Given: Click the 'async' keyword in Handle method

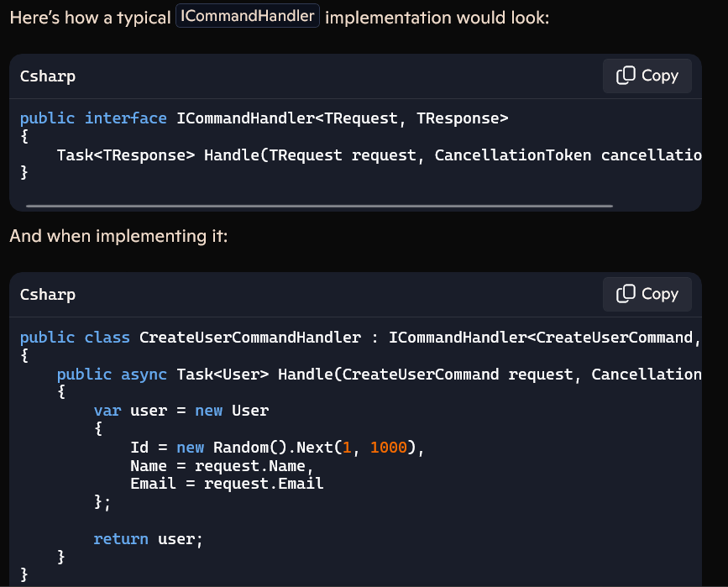Looking at the screenshot, I should tap(144, 375).
